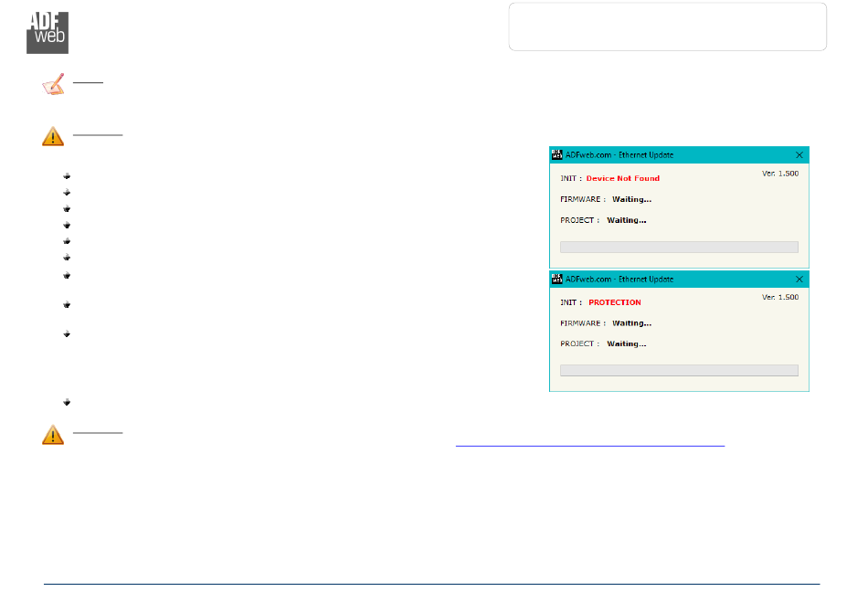Click the warning triangle above the bullet list

53,137
